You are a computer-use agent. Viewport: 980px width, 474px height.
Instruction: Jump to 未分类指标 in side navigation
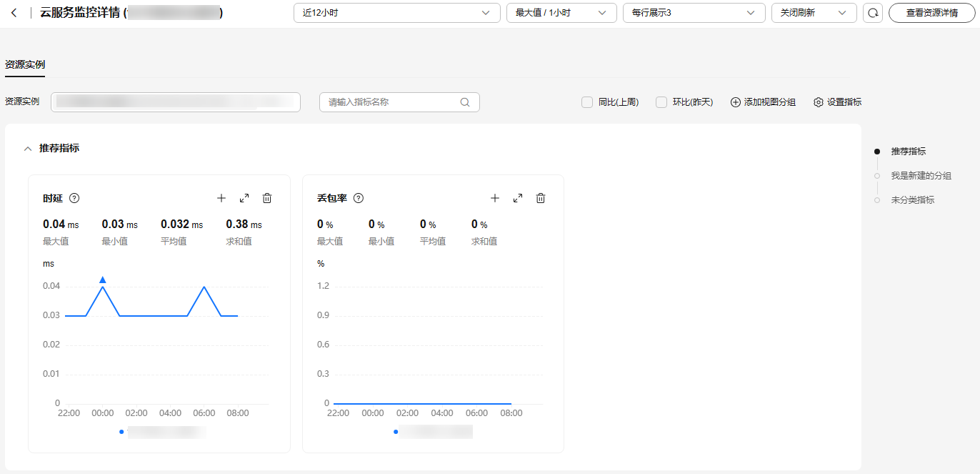point(912,200)
